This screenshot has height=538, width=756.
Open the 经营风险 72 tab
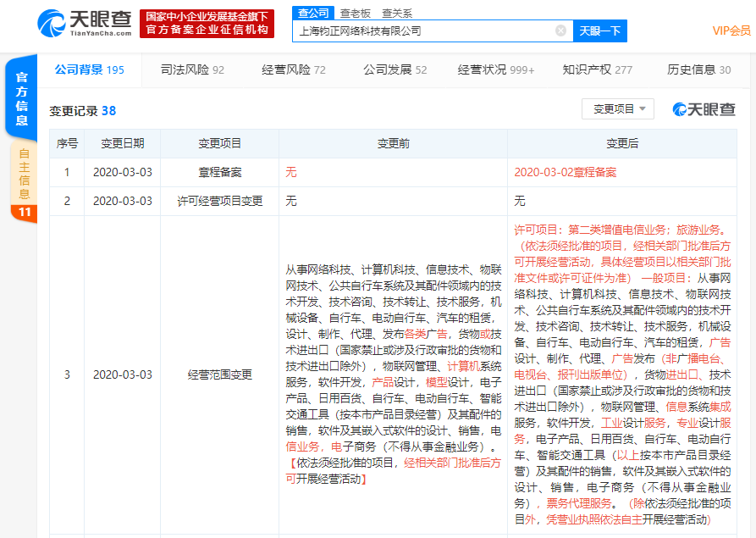tap(293, 70)
